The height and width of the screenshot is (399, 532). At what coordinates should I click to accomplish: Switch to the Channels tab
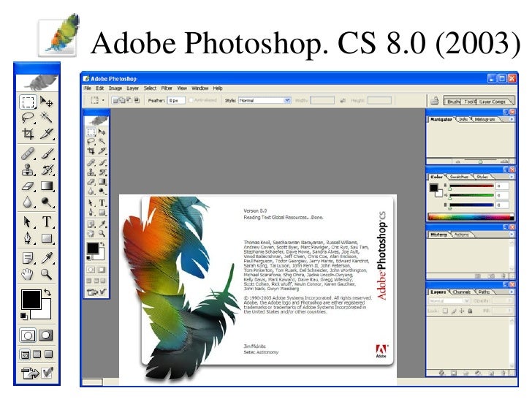coord(461,292)
